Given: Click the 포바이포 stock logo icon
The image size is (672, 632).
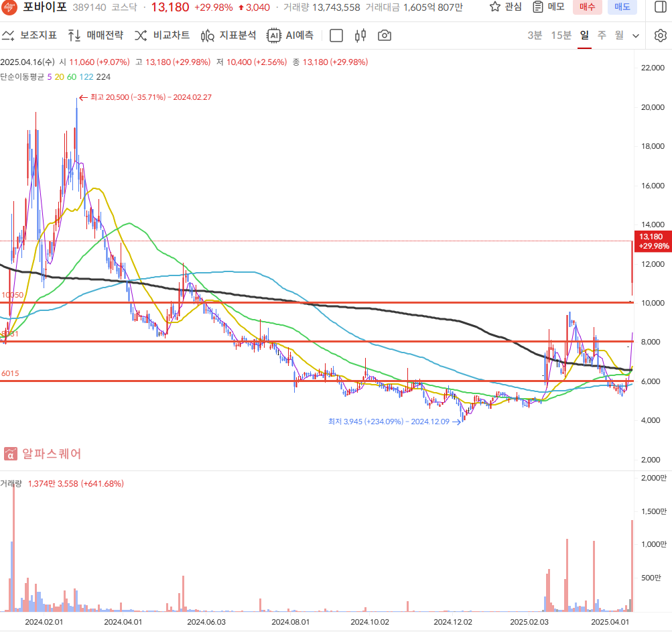Looking at the screenshot, I should 9,6.
